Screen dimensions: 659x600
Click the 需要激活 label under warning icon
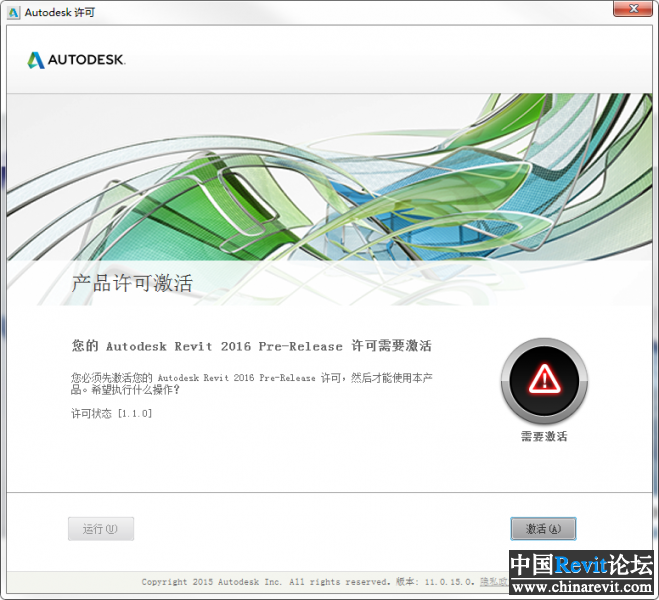544,436
